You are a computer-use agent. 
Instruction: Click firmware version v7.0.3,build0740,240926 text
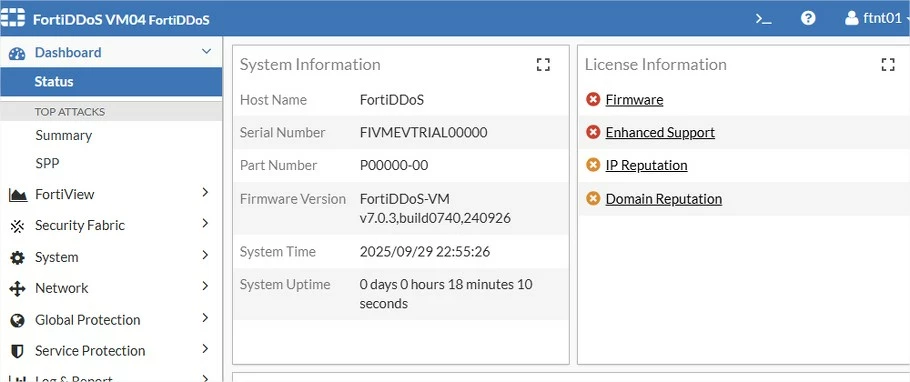click(435, 219)
